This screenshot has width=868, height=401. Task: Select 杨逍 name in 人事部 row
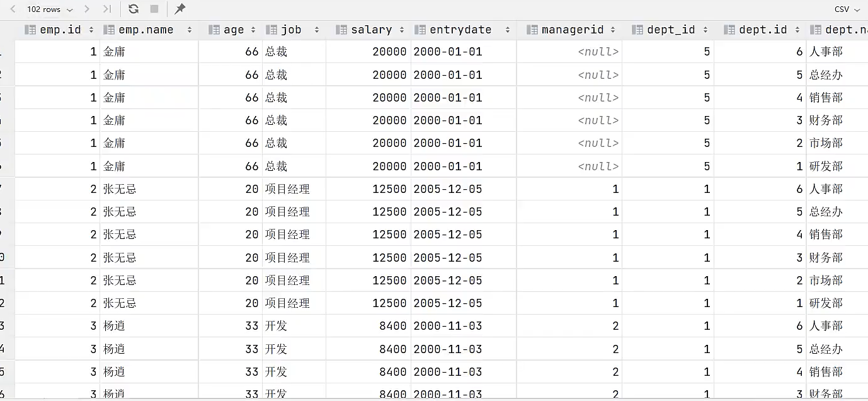149,326
